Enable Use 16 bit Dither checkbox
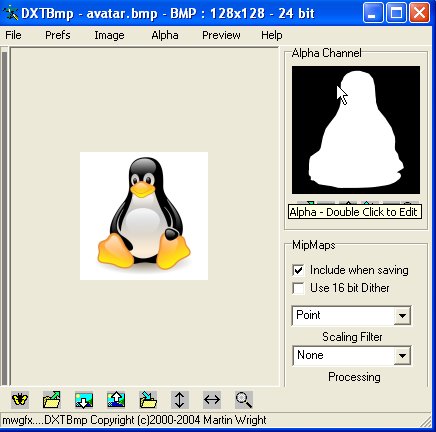Image resolution: width=436 pixels, height=432 pixels. [298, 288]
